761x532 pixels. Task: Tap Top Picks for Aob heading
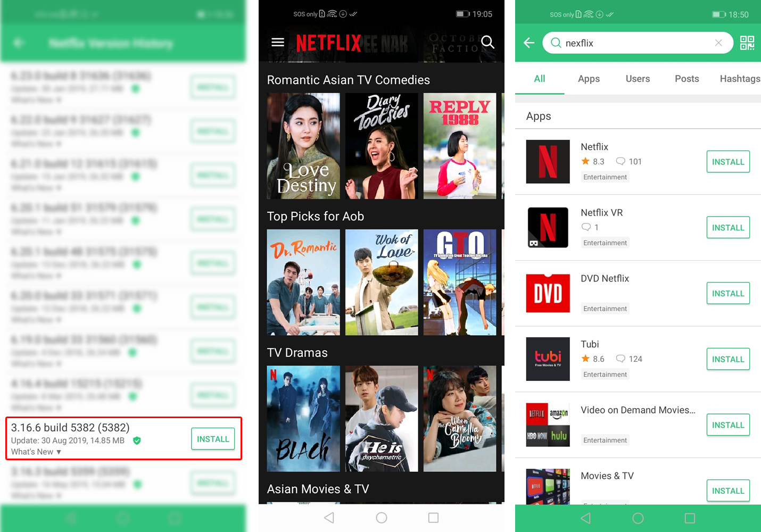click(x=316, y=217)
